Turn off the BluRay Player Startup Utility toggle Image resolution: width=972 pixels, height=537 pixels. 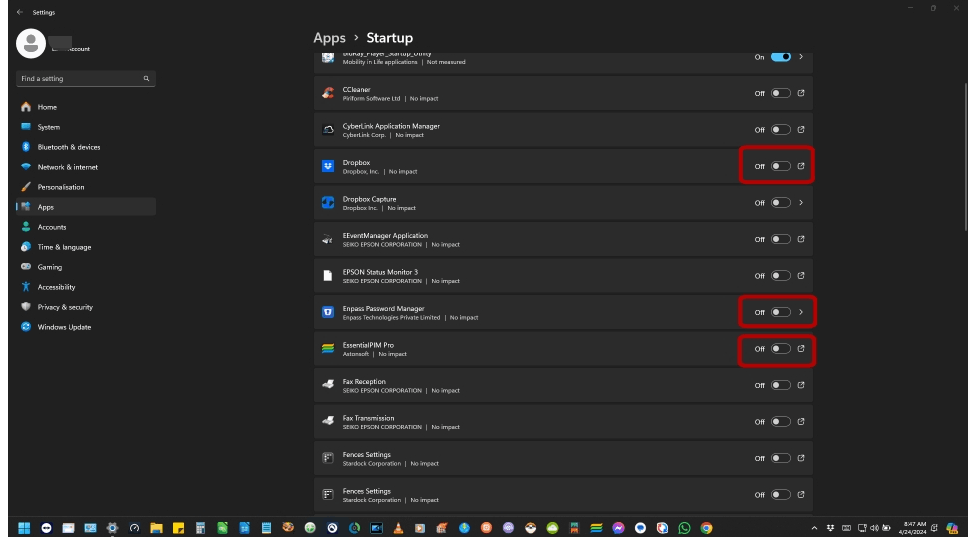click(780, 57)
